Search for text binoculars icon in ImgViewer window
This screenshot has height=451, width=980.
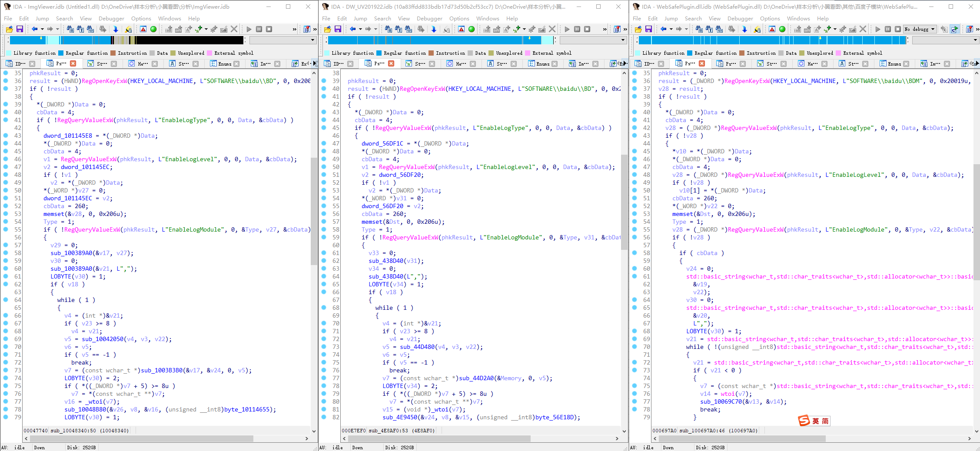point(80,29)
